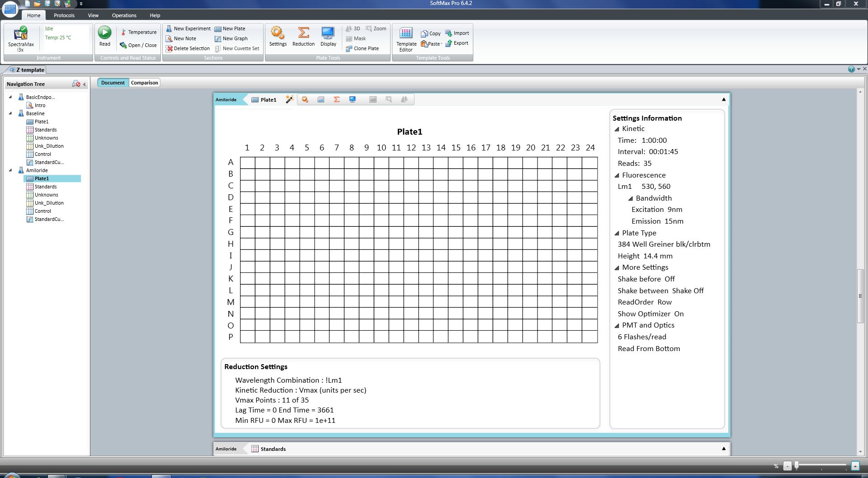Screen dimensions: 868x478
Task: Toggle instrument drawer with Open / Close
Action: click(x=138, y=45)
